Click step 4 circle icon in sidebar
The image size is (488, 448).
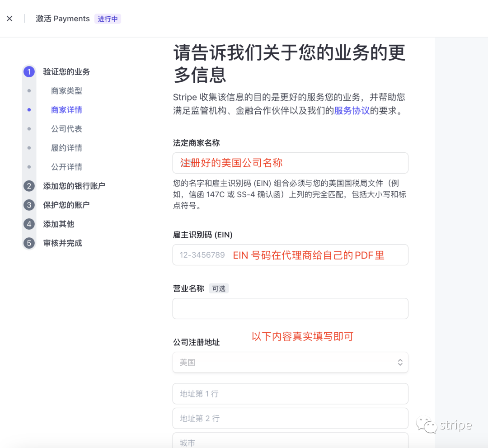tap(29, 224)
